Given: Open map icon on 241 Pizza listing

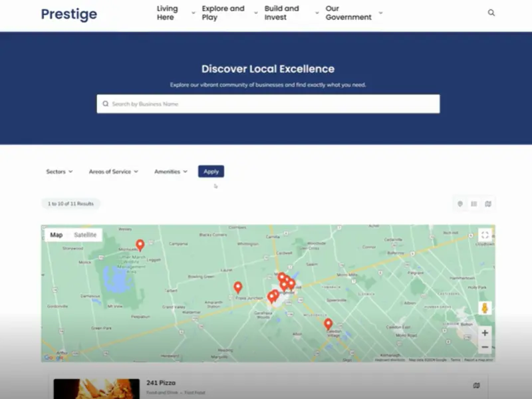Looking at the screenshot, I should click(x=476, y=385).
